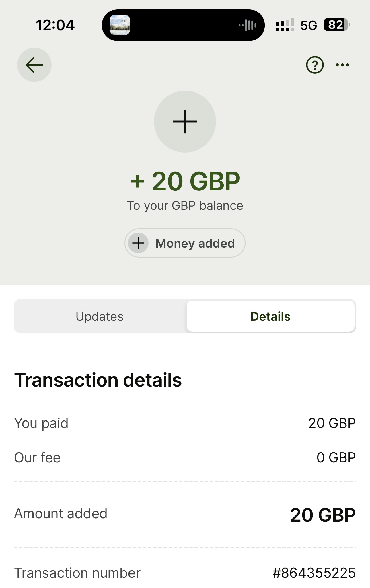Screen dimensions: 370x588
Task: Select the Details tab
Action: pyautogui.click(x=270, y=316)
